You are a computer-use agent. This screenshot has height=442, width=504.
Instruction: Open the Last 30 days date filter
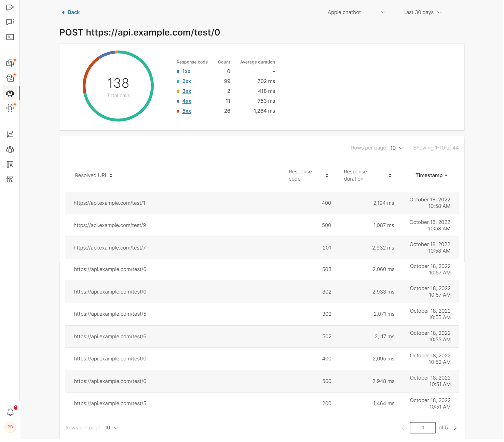[x=422, y=12]
